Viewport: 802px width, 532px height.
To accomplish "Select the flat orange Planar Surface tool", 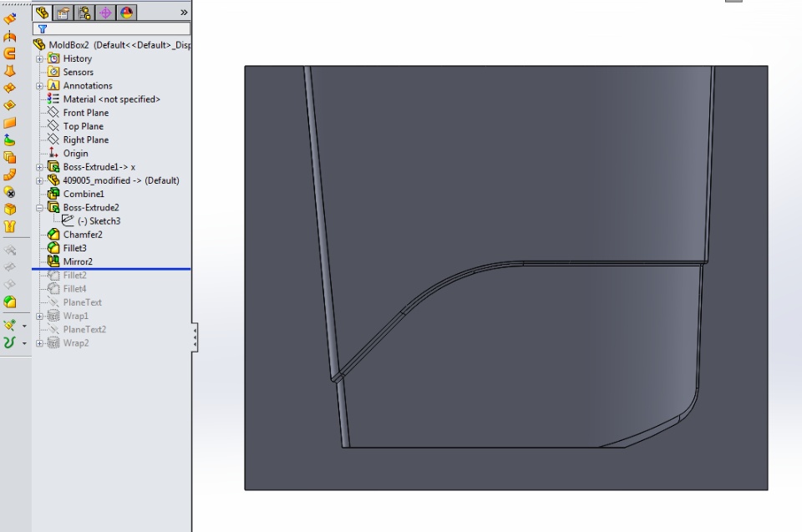I will (10, 123).
